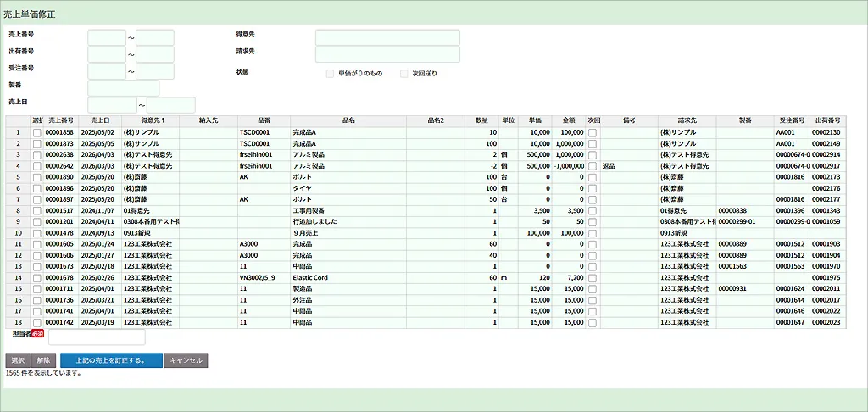Click the タイヤ product name cell
868x412 pixels.
(348, 188)
